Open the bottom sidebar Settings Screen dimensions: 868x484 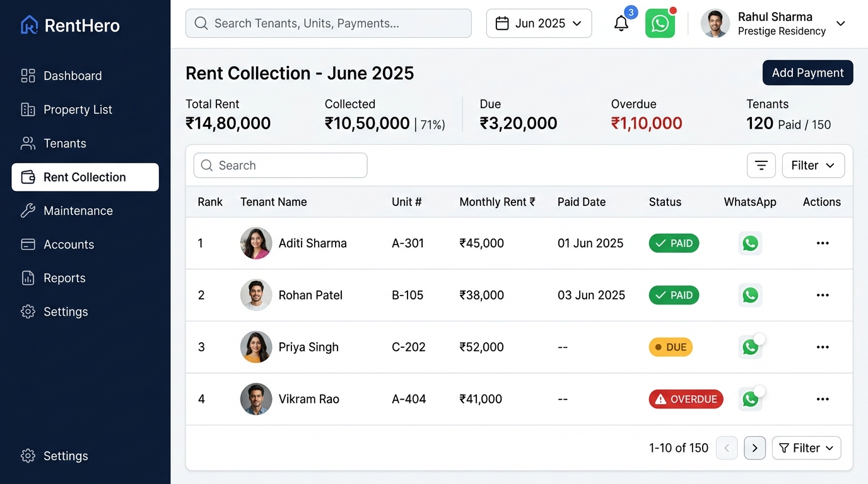point(85,456)
